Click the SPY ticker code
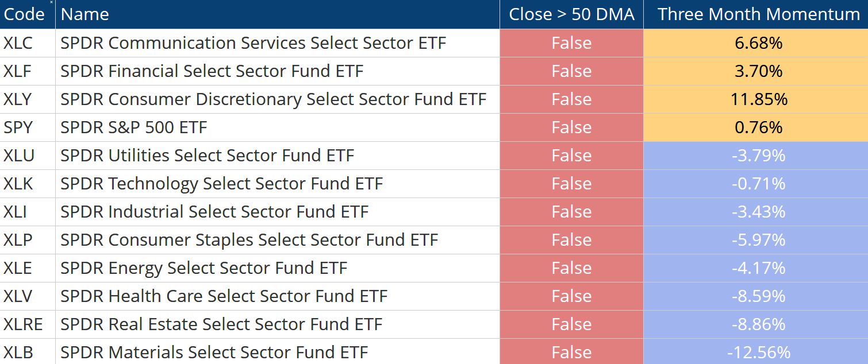Screen dimensions: 868x364 click(x=17, y=127)
